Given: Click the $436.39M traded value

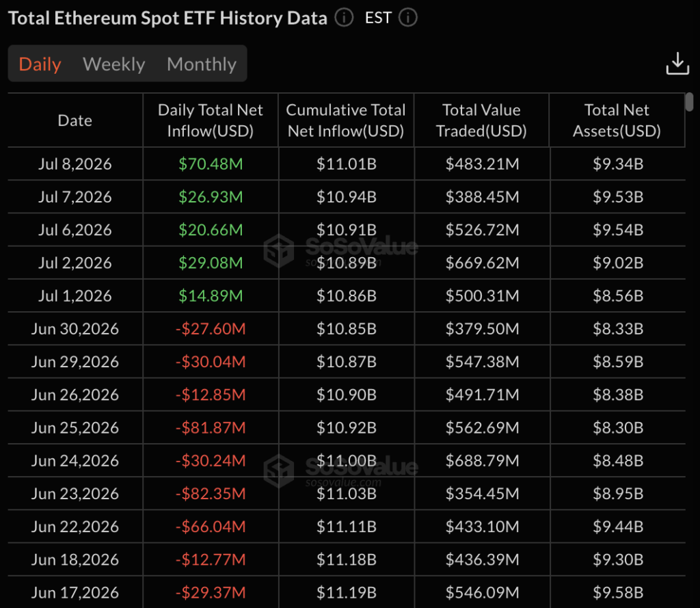Looking at the screenshot, I should point(482,560).
